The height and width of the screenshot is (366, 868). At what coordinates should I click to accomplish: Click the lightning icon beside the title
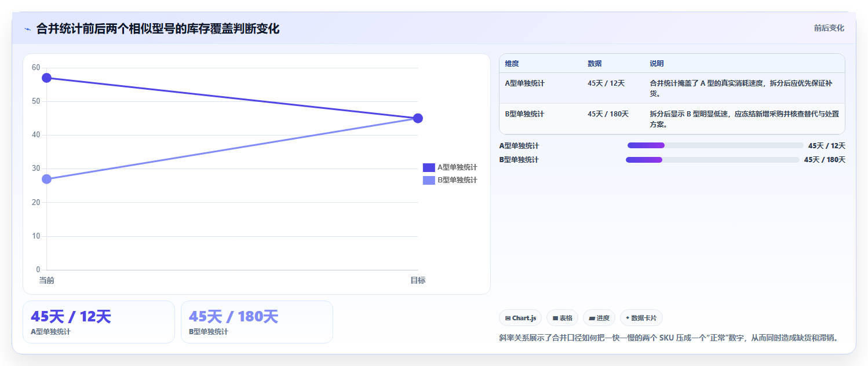28,29
